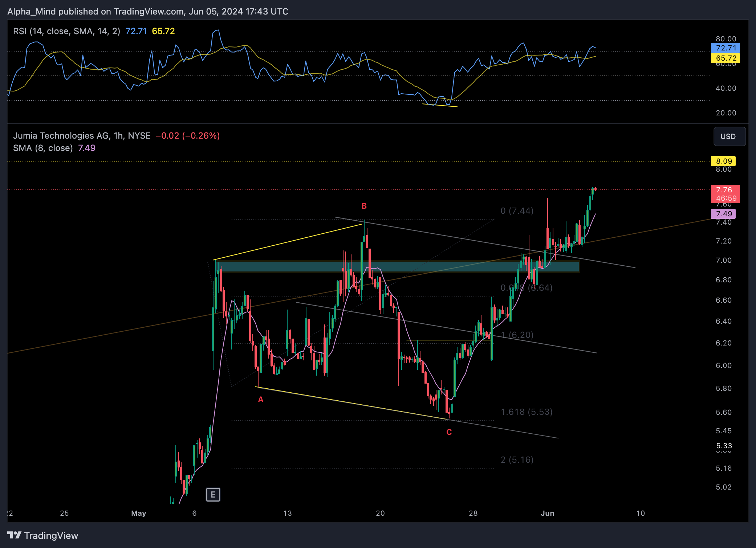
Task: Click the 80.00 RSI scale label
Action: tap(726, 39)
